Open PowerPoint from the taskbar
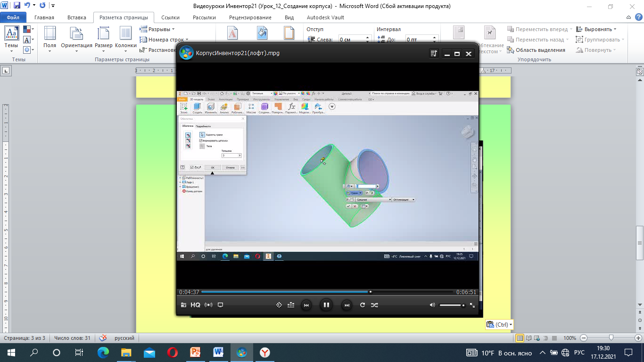This screenshot has width=644, height=362. [x=195, y=353]
